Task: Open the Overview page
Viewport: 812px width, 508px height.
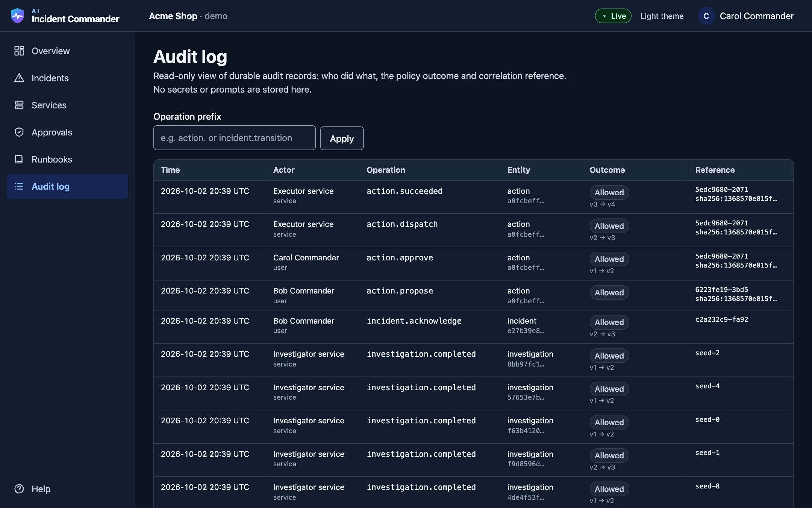Action: click(x=67, y=51)
